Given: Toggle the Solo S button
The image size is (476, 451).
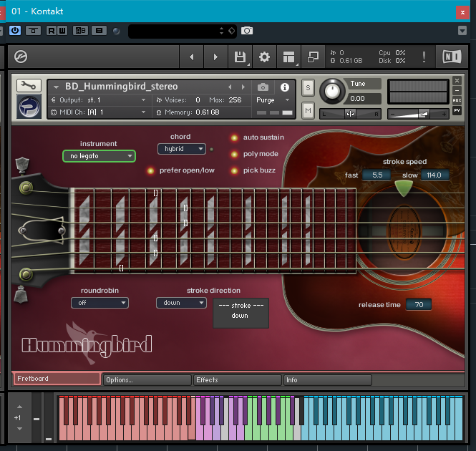Looking at the screenshot, I should [x=308, y=88].
